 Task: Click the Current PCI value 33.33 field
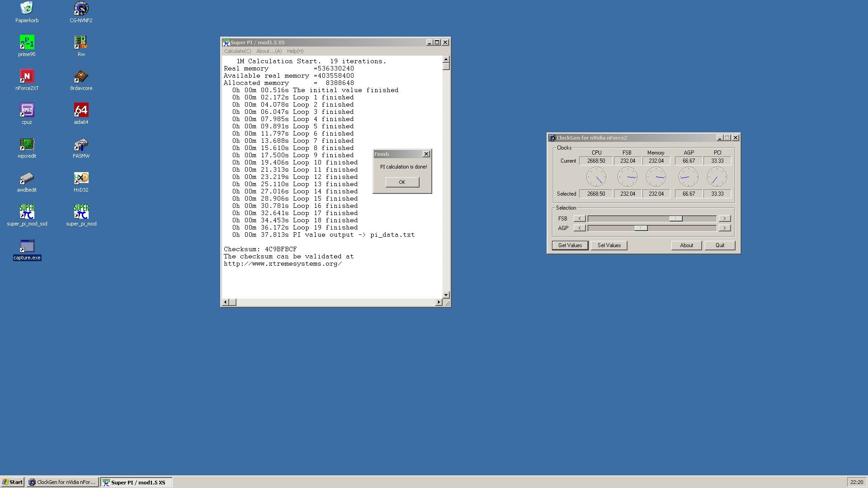click(717, 161)
